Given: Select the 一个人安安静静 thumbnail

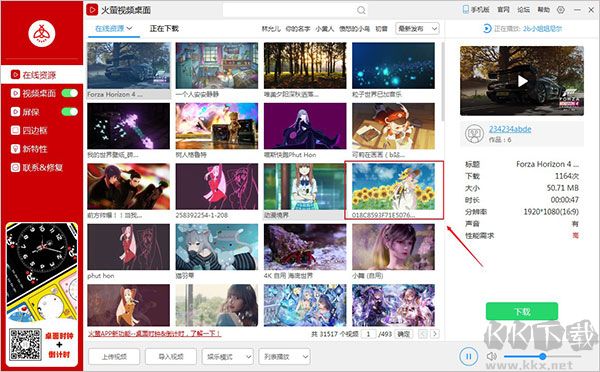Looking at the screenshot, I should 217,65.
